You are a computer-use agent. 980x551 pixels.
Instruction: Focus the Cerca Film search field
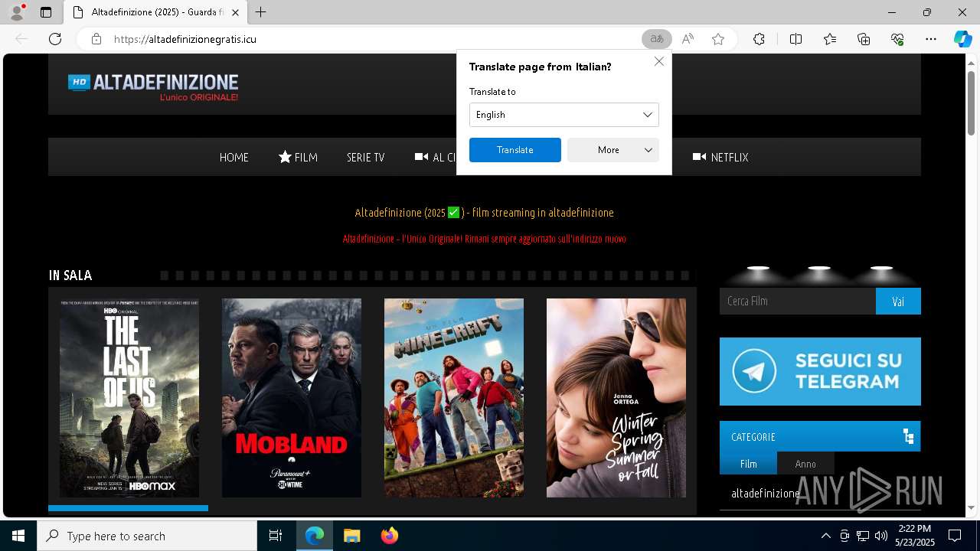pyautogui.click(x=798, y=302)
